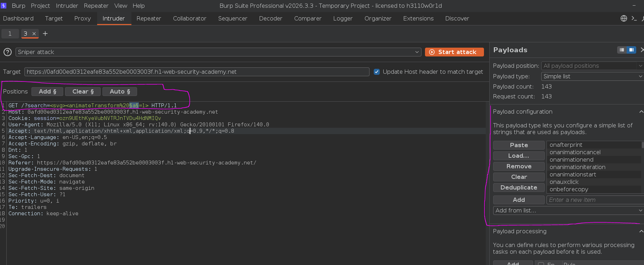Add a new Intruder tab with plus

45,34
